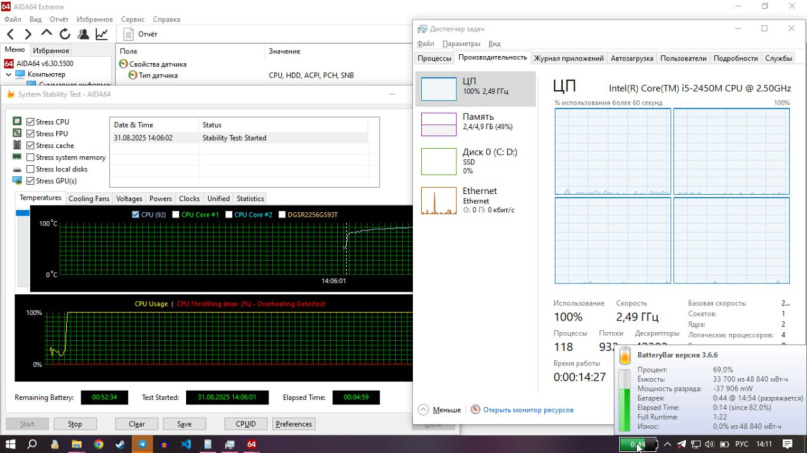The width and height of the screenshot is (807, 453).
Task: Select the Память memory graph thumbnail
Action: pyautogui.click(x=438, y=124)
